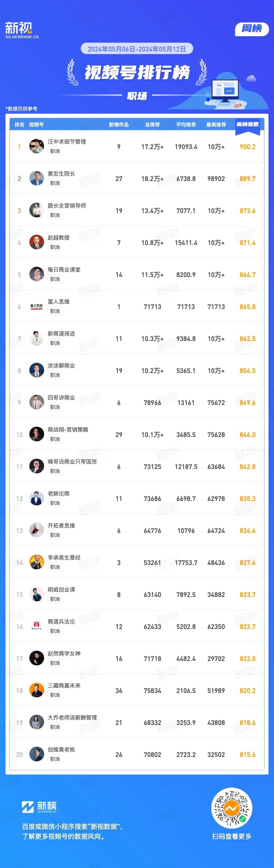
Task: Open 富人思维 channel logo icon
Action: (x=36, y=306)
